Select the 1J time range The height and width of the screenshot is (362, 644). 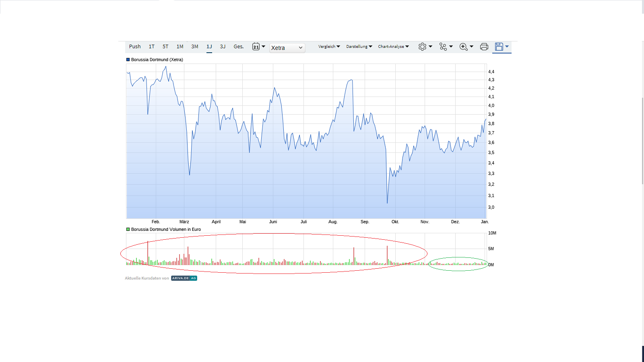pyautogui.click(x=209, y=47)
